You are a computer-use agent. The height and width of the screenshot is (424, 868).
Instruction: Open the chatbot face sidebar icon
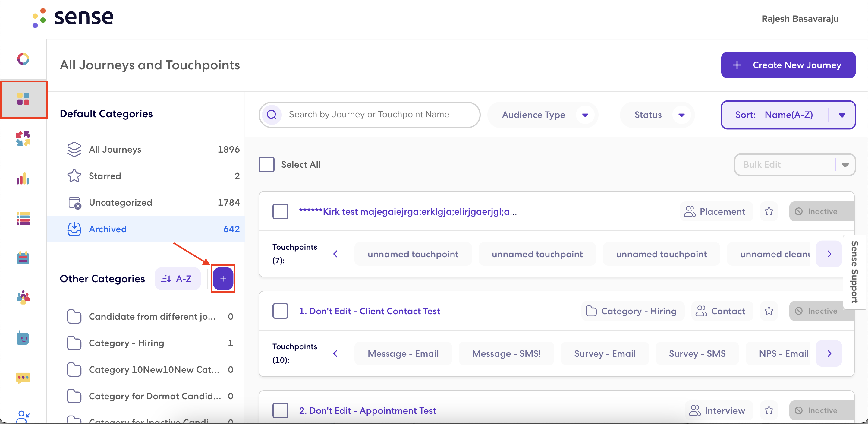tap(23, 338)
